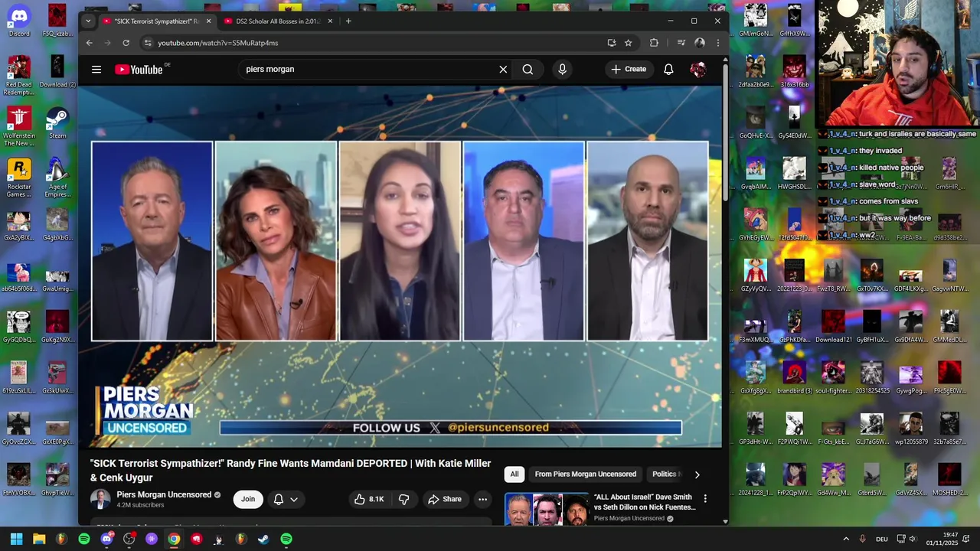The image size is (980, 551).
Task: Open a new browser tab
Action: pos(348,21)
